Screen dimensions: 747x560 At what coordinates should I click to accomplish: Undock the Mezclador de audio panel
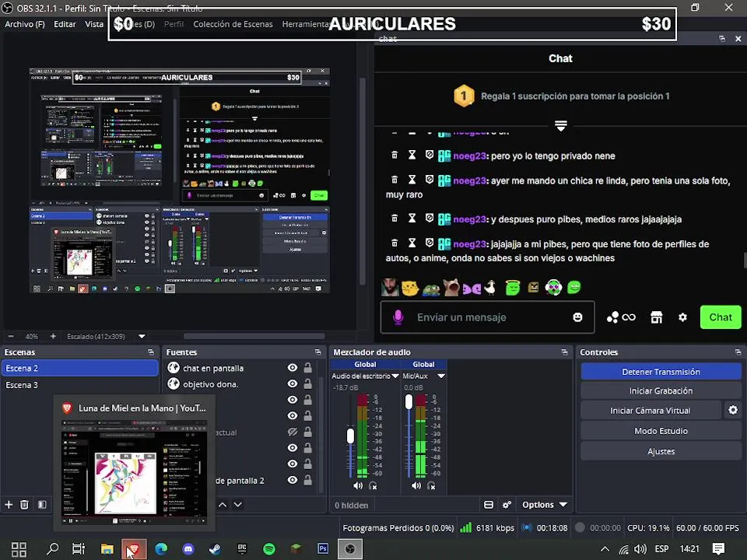[x=565, y=352]
